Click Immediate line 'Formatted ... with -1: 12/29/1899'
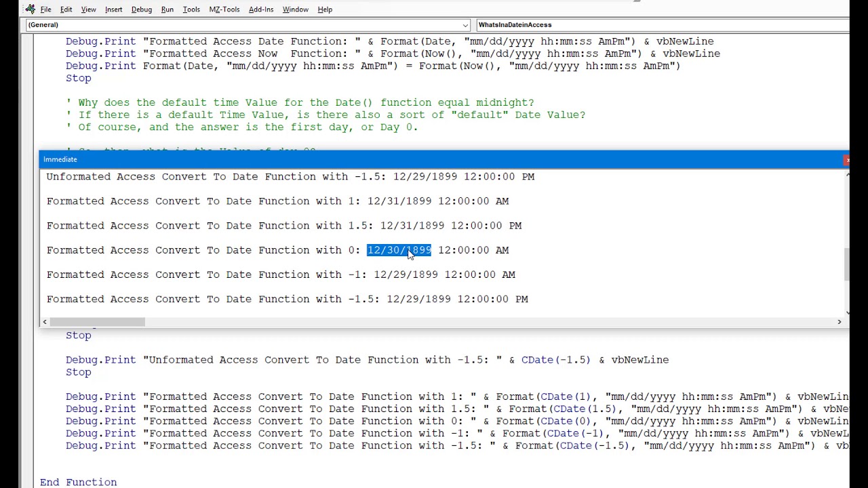 (x=281, y=274)
